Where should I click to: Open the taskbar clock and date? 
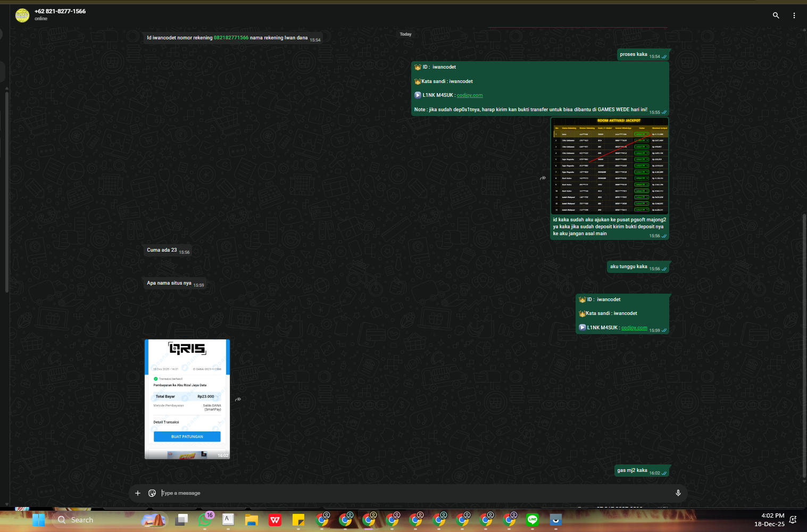[x=769, y=520]
